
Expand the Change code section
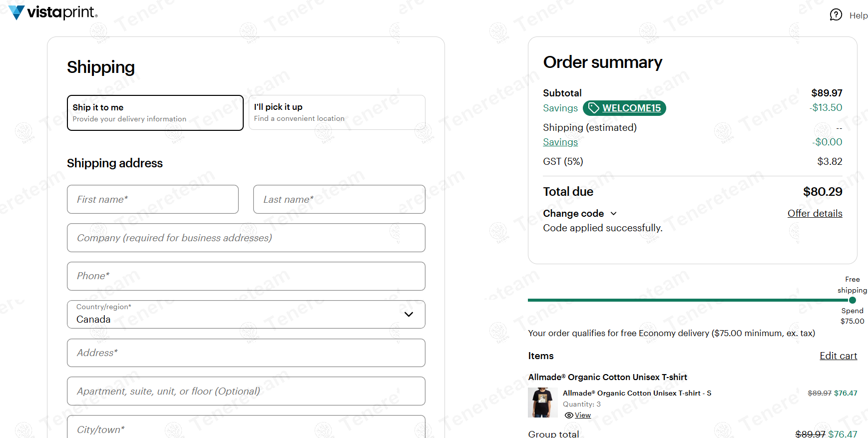point(579,213)
